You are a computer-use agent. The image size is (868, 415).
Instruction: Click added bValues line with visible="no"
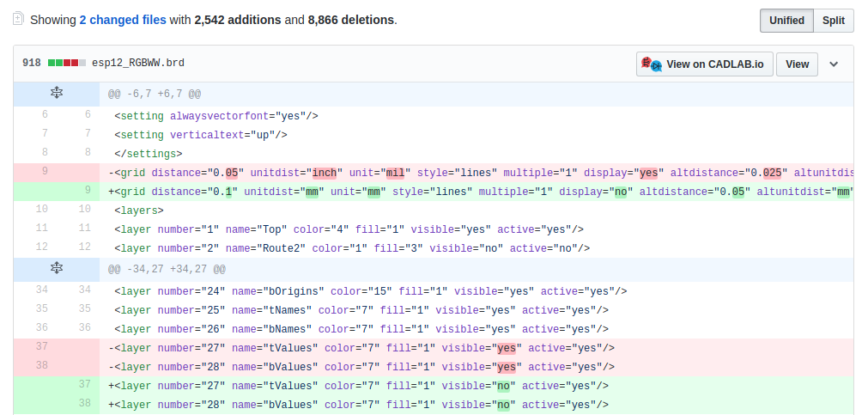pos(358,405)
